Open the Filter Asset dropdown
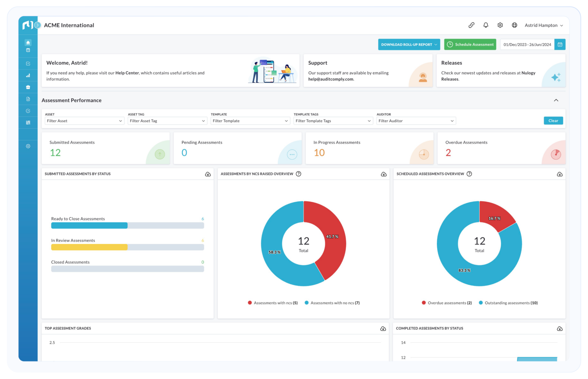The height and width of the screenshot is (379, 588). (85, 121)
